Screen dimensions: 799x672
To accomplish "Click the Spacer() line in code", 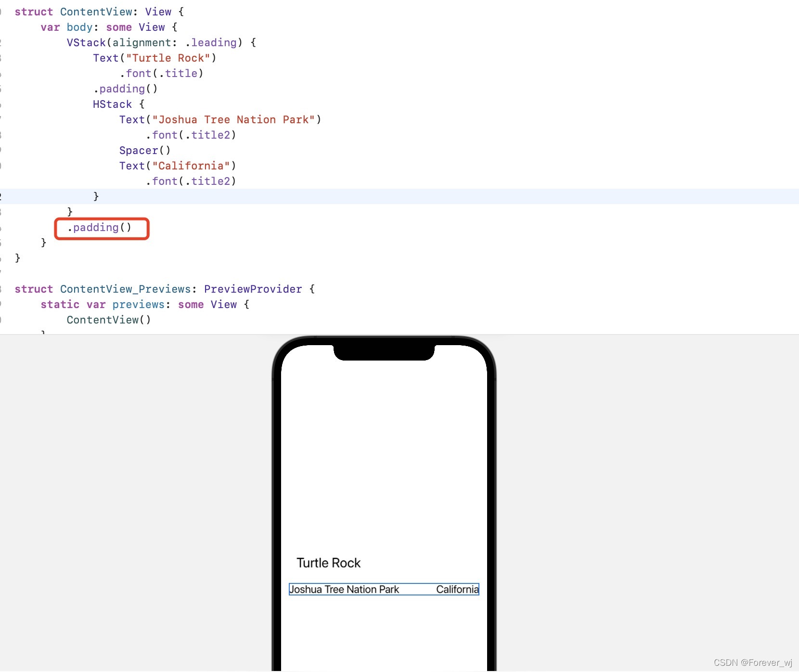I will (x=145, y=151).
